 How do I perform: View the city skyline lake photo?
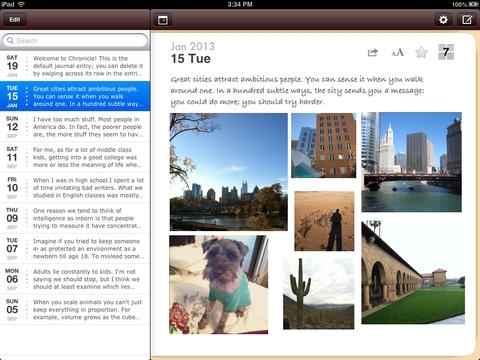(229, 172)
